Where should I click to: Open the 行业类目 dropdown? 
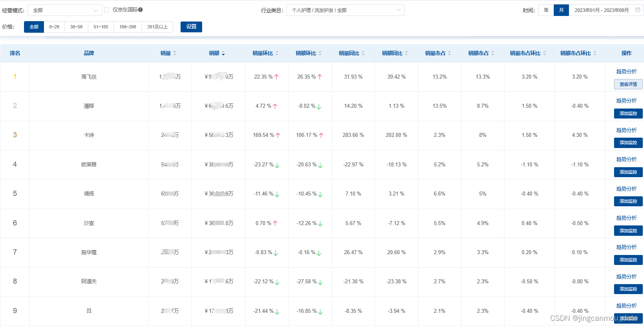(x=345, y=10)
